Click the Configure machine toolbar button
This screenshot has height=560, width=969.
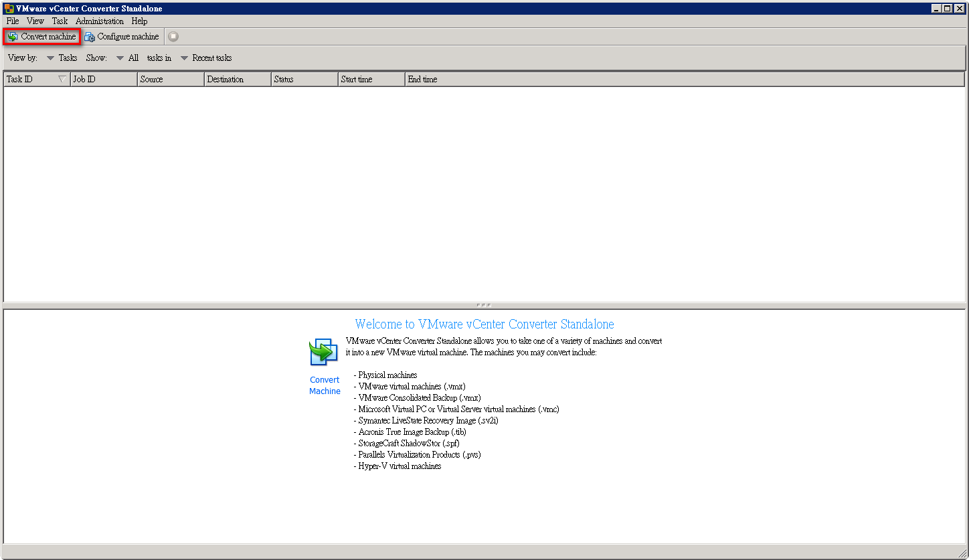pos(122,37)
